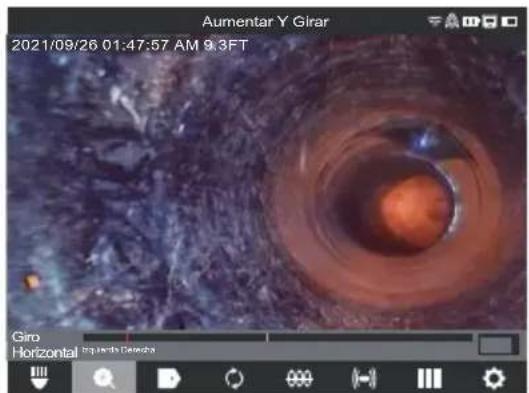Viewport: 529px width, 393px height.
Task: Click the Giro Horizontal slider track
Action: point(278,337)
